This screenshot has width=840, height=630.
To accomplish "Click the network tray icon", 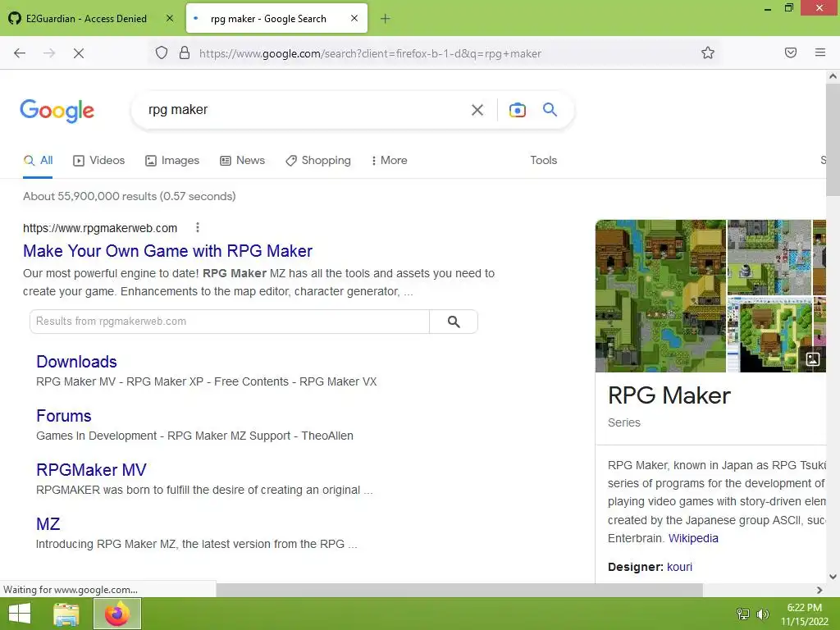I will (743, 614).
